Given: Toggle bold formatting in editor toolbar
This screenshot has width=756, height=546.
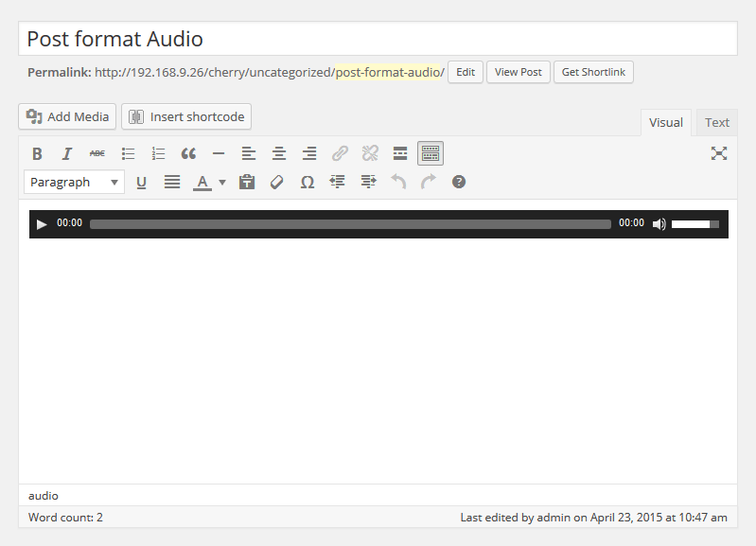Looking at the screenshot, I should coord(37,153).
